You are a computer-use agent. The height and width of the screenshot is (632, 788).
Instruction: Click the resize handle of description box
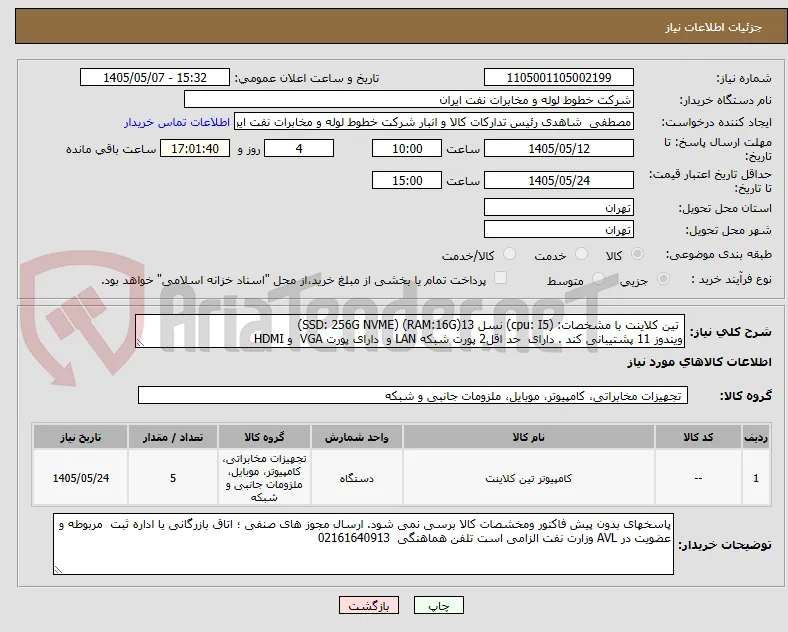point(140,343)
